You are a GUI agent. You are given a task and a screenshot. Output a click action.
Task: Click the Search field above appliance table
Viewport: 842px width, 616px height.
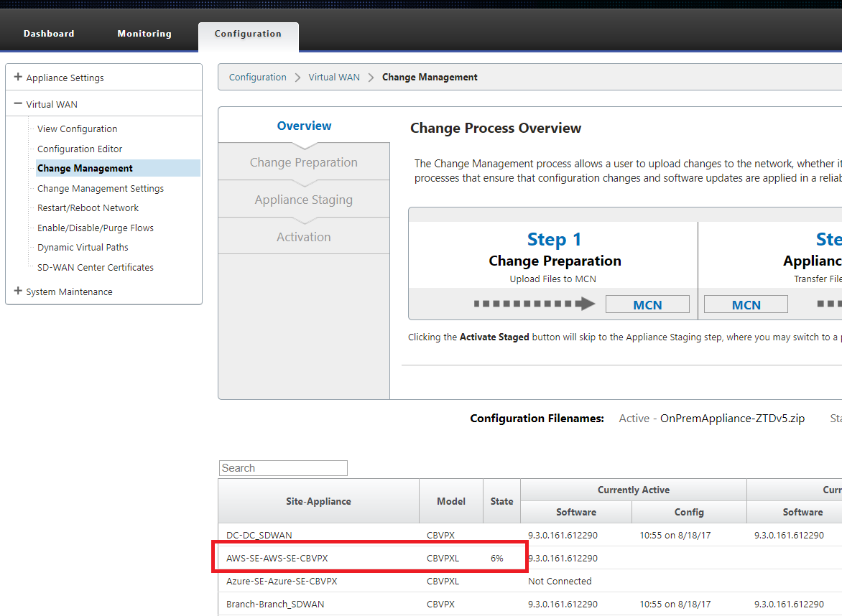coord(283,468)
